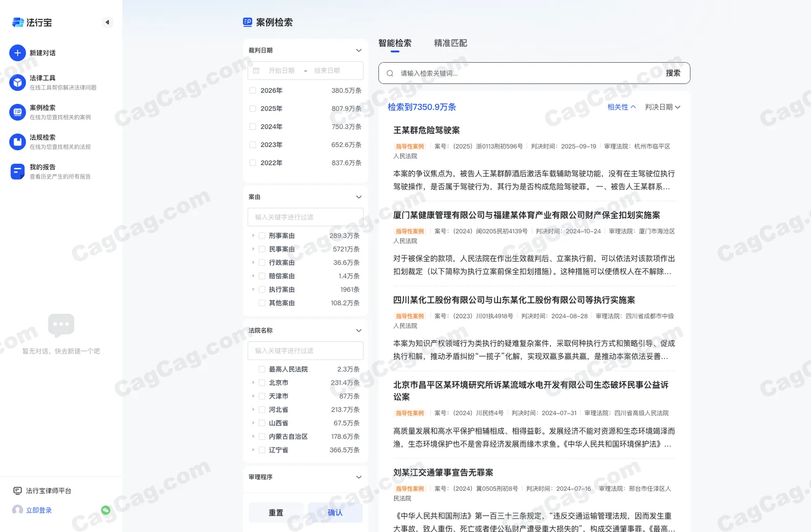Screen dimensions: 811x532
Task: Click the magnifier icon in search box
Action: 390,74
